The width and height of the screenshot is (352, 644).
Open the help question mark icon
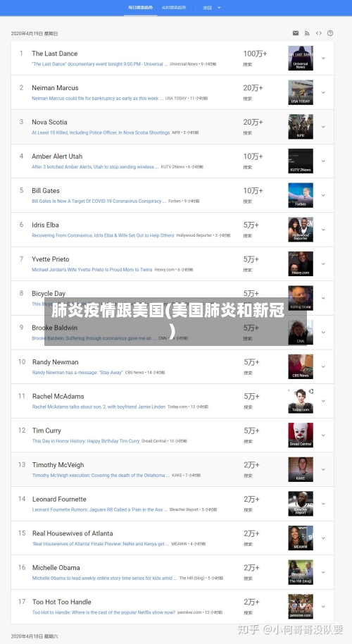(x=330, y=33)
